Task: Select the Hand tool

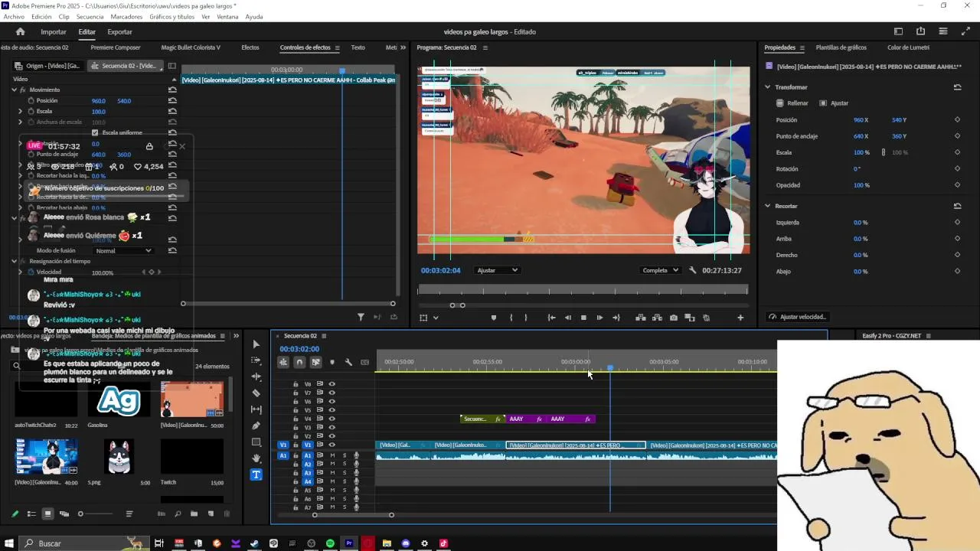Action: click(x=256, y=458)
